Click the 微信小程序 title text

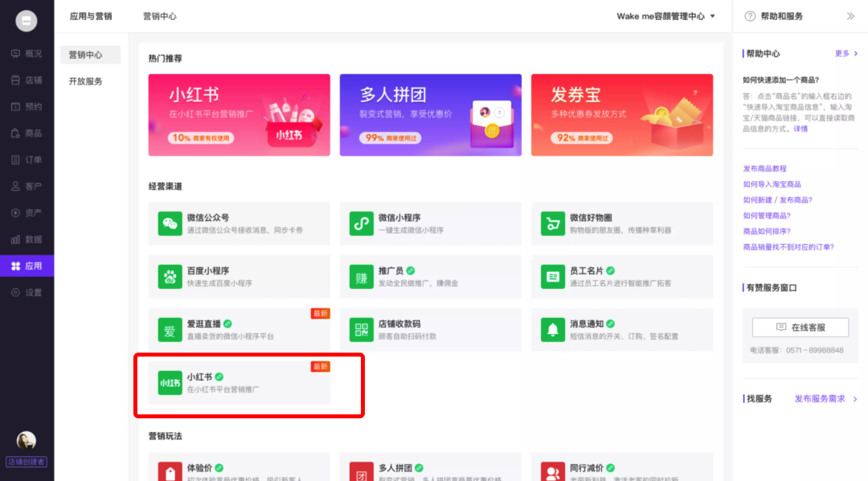coord(399,218)
